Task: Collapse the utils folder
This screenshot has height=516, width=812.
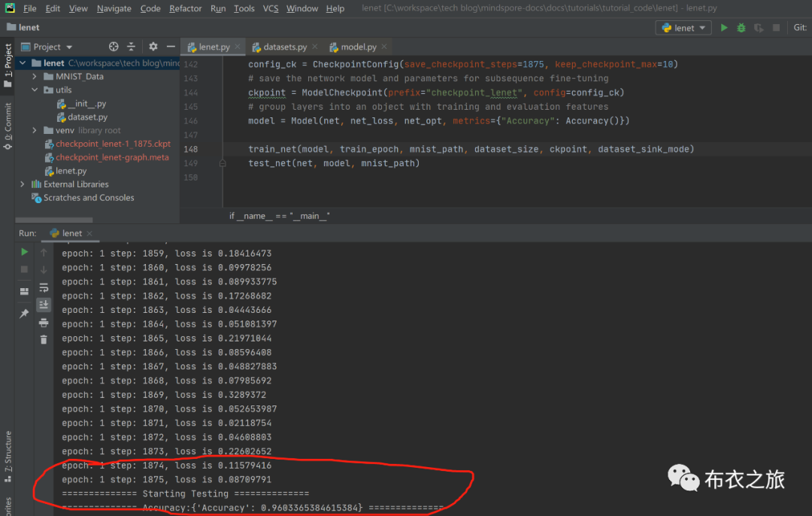Action: coord(35,90)
